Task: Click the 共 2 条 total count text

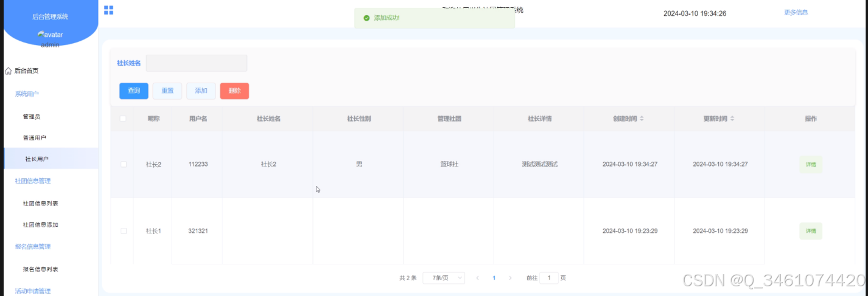Action: [408, 278]
